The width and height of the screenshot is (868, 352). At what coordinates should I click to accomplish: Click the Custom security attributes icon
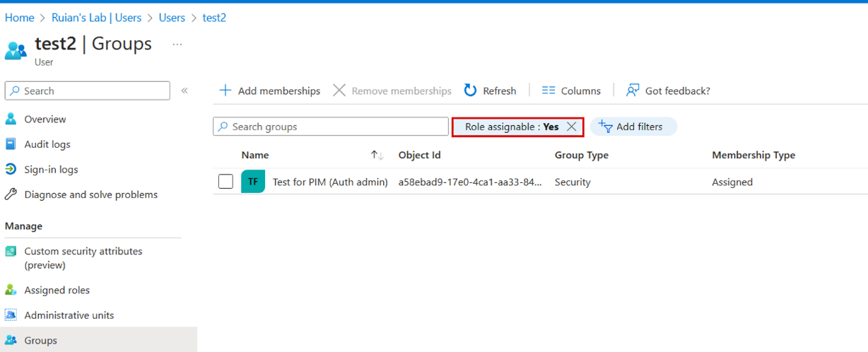click(x=11, y=252)
